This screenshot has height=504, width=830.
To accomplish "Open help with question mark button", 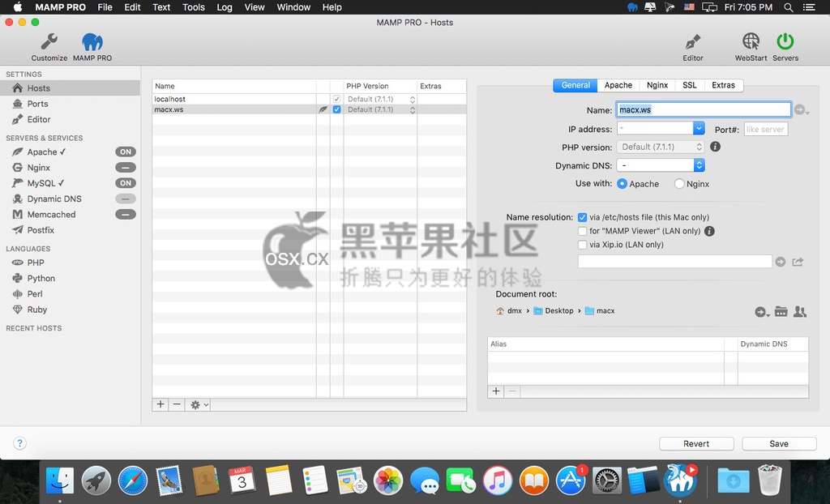I will 19,443.
